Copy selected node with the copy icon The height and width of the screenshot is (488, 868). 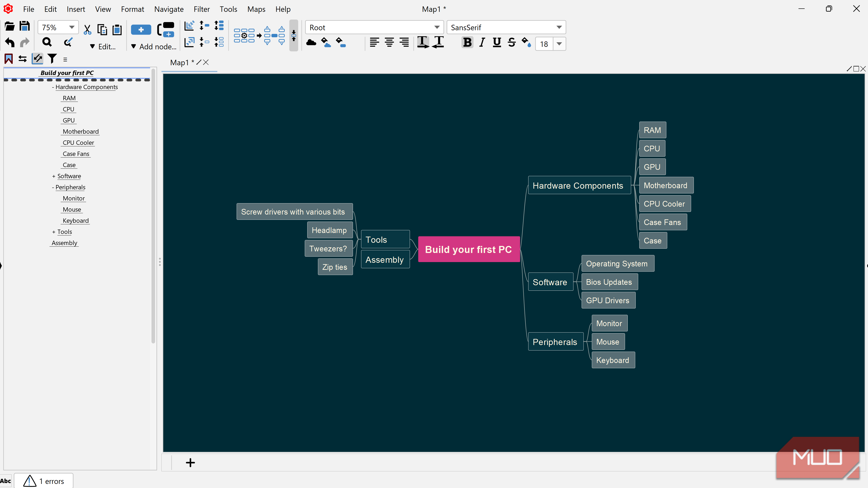102,30
